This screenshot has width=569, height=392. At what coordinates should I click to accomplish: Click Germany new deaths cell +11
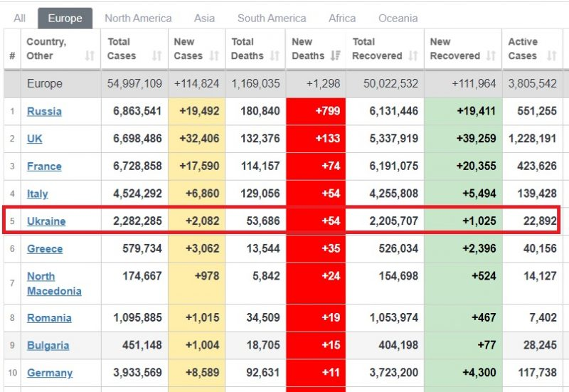pyautogui.click(x=316, y=373)
